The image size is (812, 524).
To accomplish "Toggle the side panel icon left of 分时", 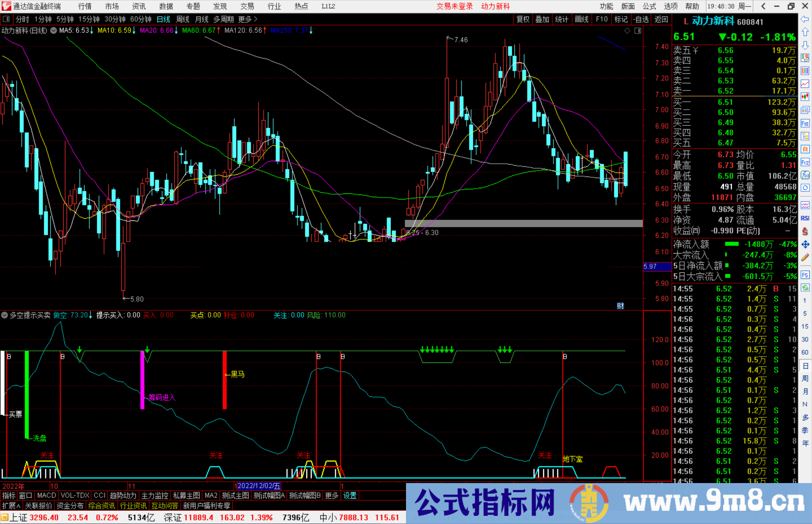I will point(6,19).
